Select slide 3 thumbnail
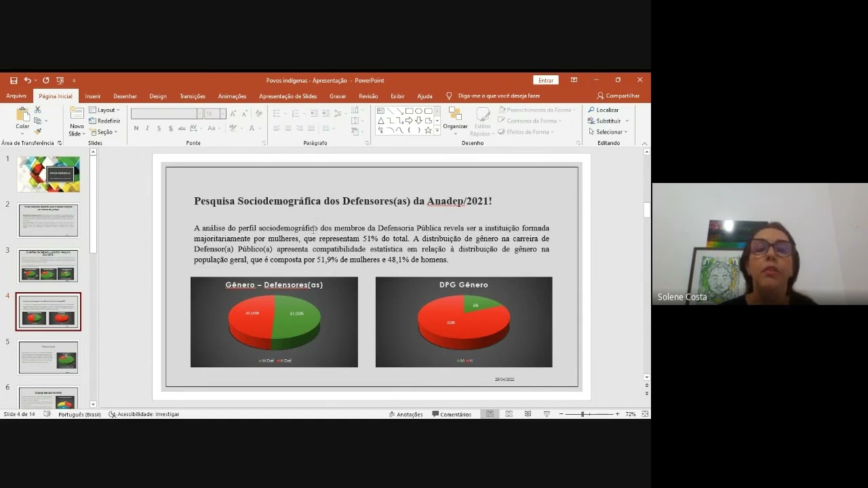868x488 pixels. (x=48, y=266)
